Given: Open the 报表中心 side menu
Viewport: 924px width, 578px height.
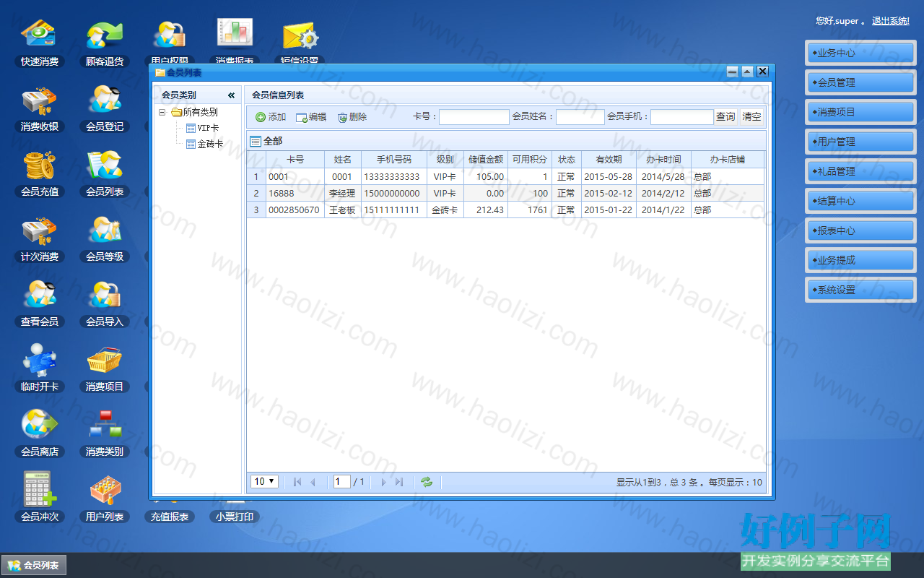Looking at the screenshot, I should coord(860,230).
